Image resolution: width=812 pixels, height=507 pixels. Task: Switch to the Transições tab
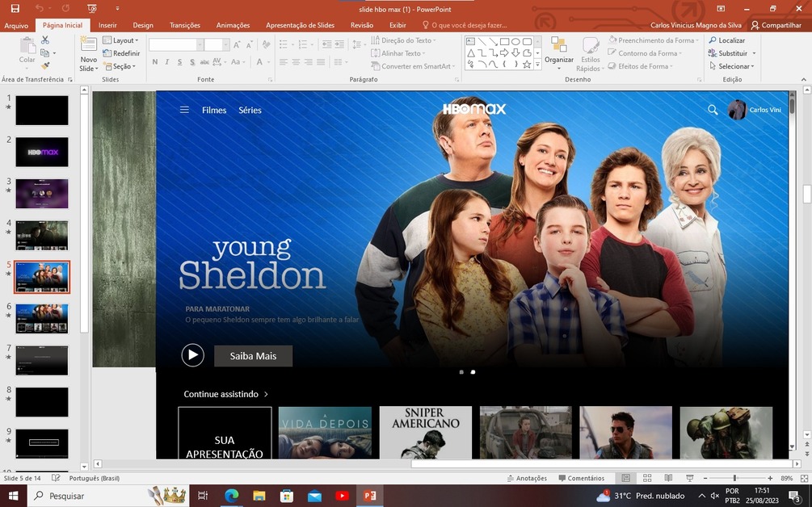(x=185, y=25)
